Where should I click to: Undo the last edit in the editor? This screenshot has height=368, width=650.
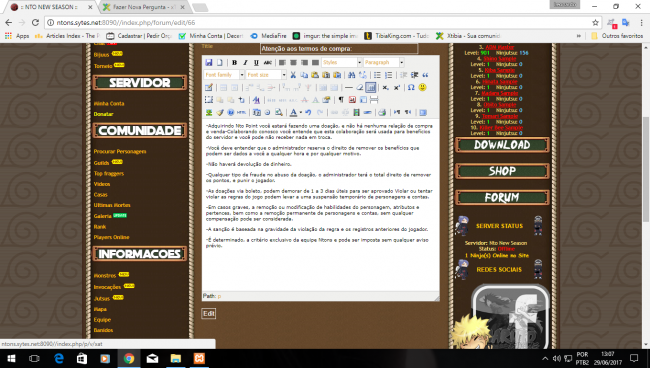click(308, 112)
